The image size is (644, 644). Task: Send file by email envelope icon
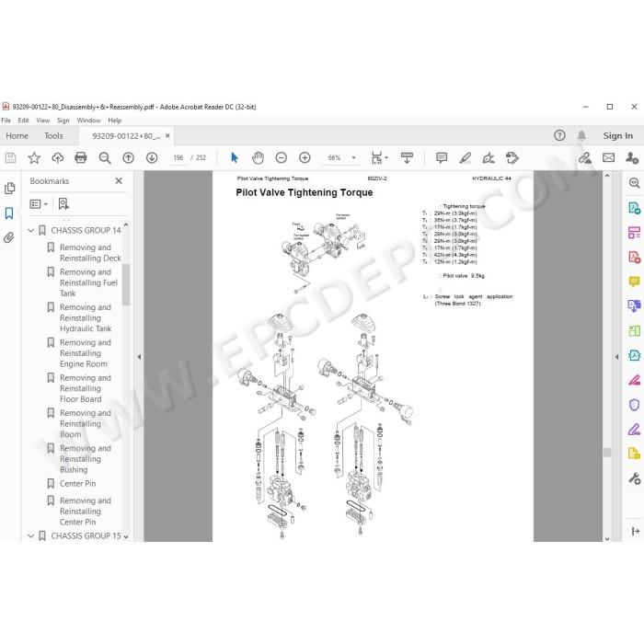point(609,157)
